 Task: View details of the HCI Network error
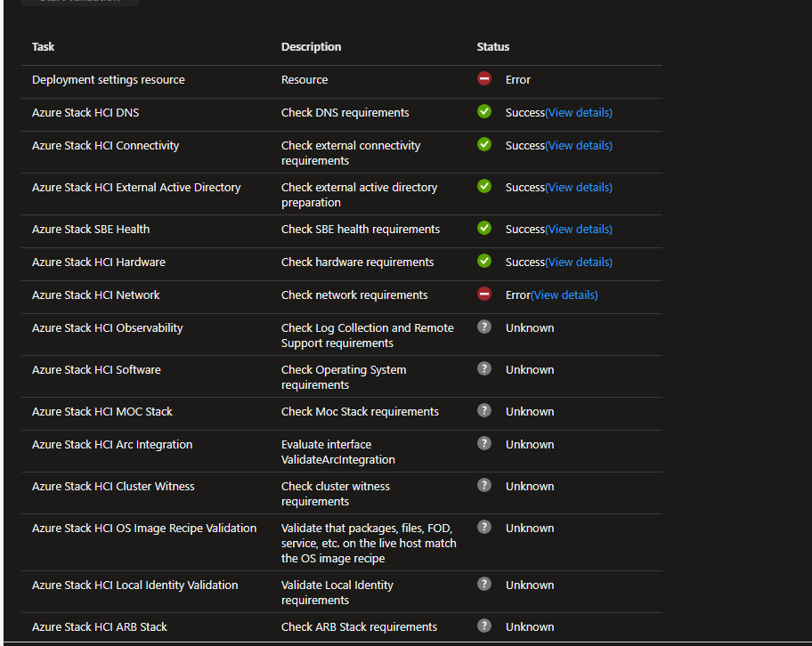pyautogui.click(x=564, y=295)
